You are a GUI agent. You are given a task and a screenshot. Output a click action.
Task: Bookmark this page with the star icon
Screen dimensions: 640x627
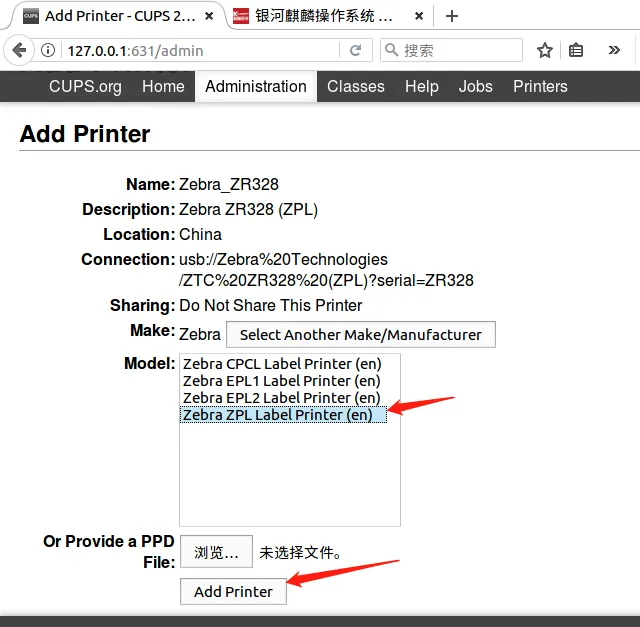point(545,50)
